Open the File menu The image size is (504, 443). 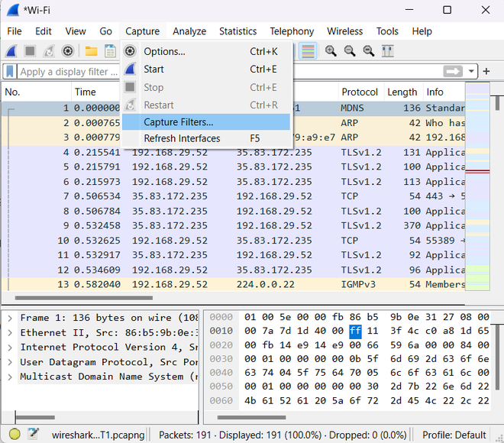(x=15, y=31)
